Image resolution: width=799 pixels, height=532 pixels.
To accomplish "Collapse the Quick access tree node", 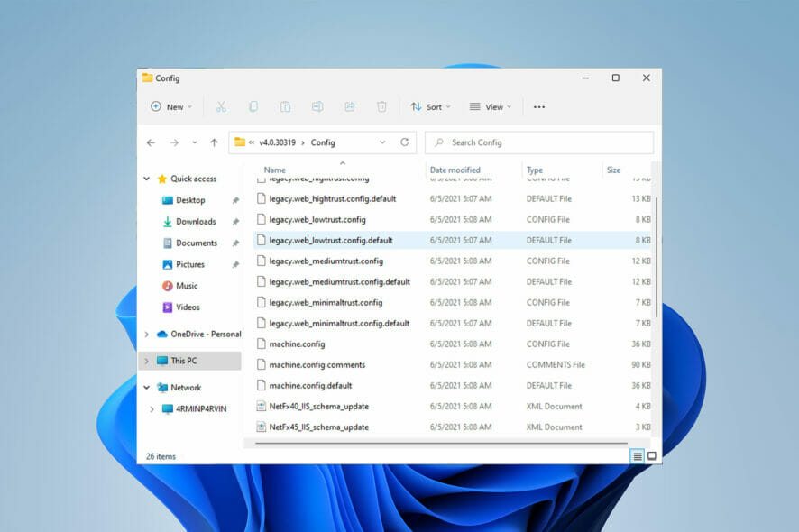I will pos(147,179).
